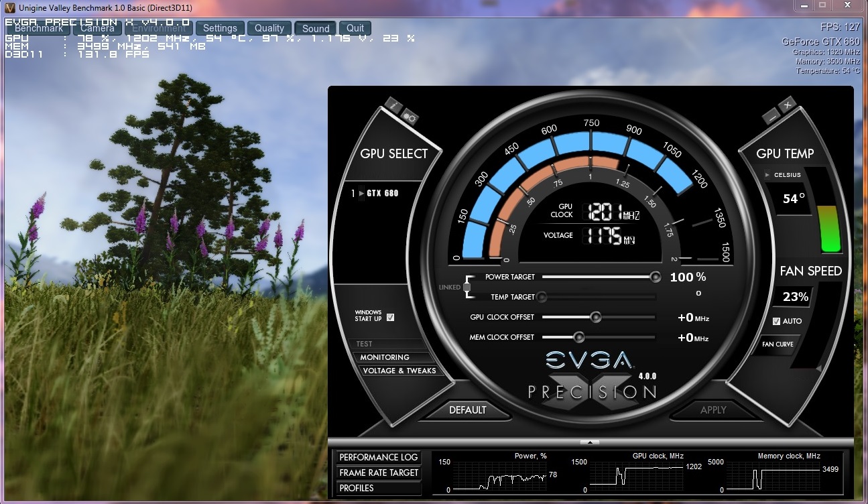Open Precision X settings gear icon
Screen dimensions: 868x504
410,118
